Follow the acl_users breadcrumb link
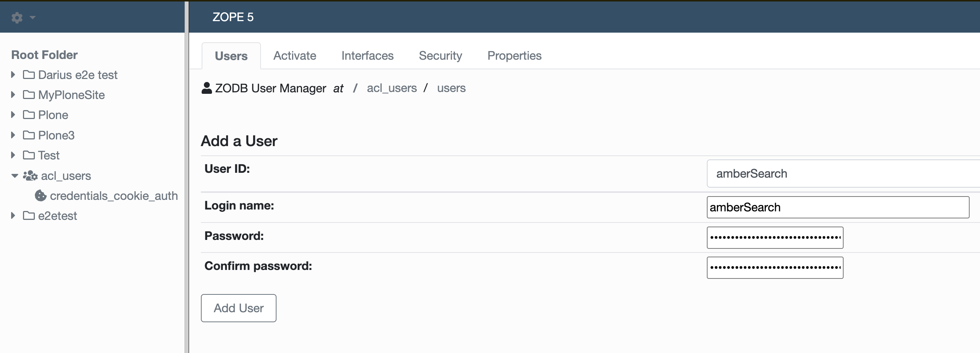The width and height of the screenshot is (980, 353). tap(391, 88)
